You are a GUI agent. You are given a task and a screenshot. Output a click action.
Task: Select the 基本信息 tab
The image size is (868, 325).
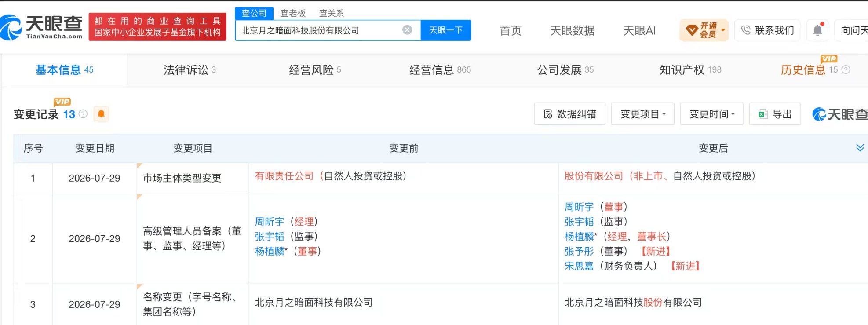coord(65,70)
